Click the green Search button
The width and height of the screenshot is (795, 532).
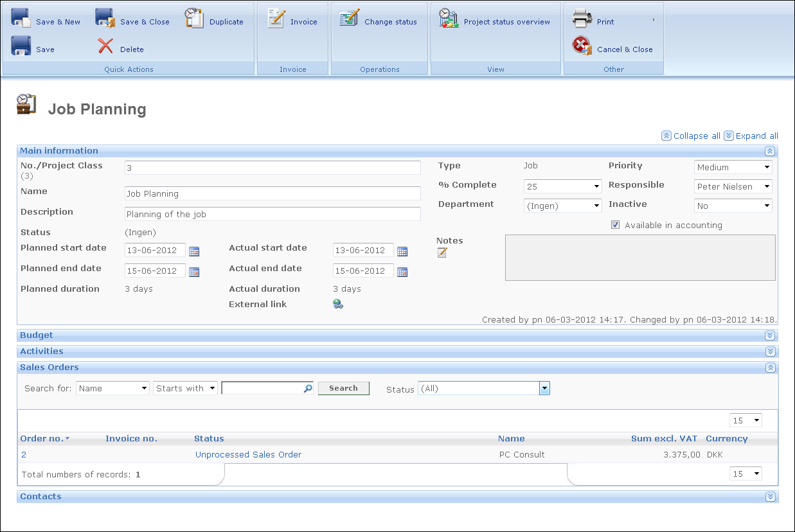tap(344, 388)
